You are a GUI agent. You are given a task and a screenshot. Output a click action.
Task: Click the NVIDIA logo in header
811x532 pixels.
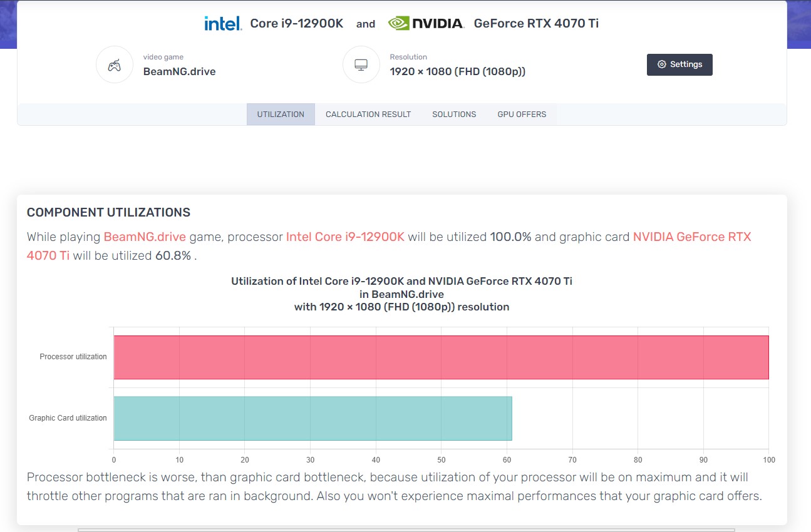pyautogui.click(x=426, y=24)
